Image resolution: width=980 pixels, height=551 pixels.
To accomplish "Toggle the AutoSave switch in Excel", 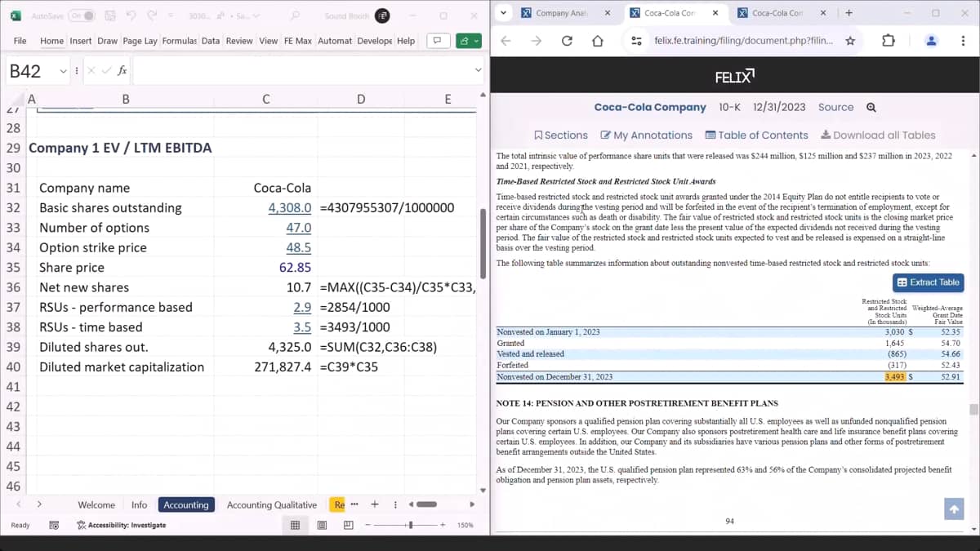I will [81, 16].
